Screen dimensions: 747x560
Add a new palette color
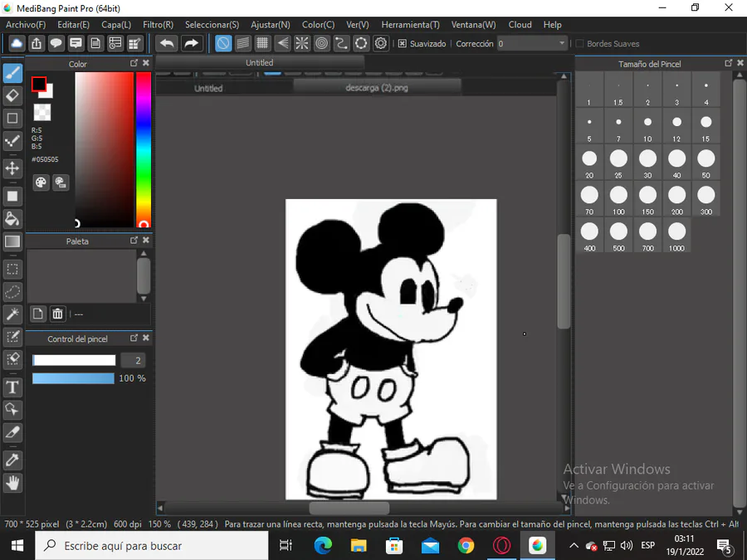coord(37,314)
